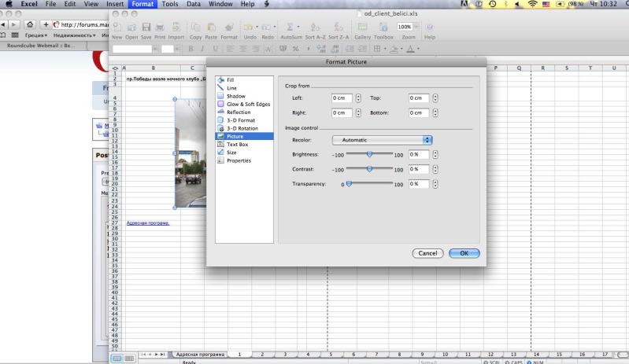Click the AutoSum toolbar icon

tap(290, 28)
